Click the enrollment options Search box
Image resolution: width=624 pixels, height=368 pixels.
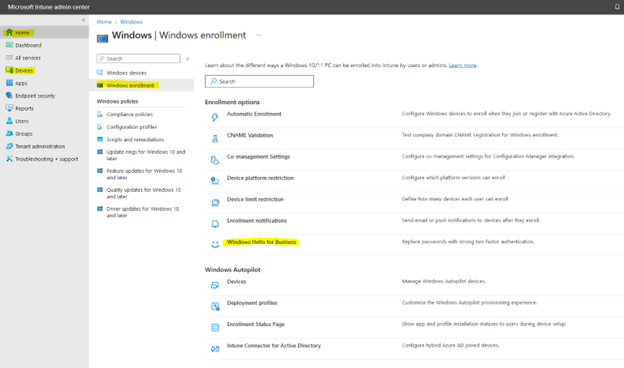tap(259, 81)
